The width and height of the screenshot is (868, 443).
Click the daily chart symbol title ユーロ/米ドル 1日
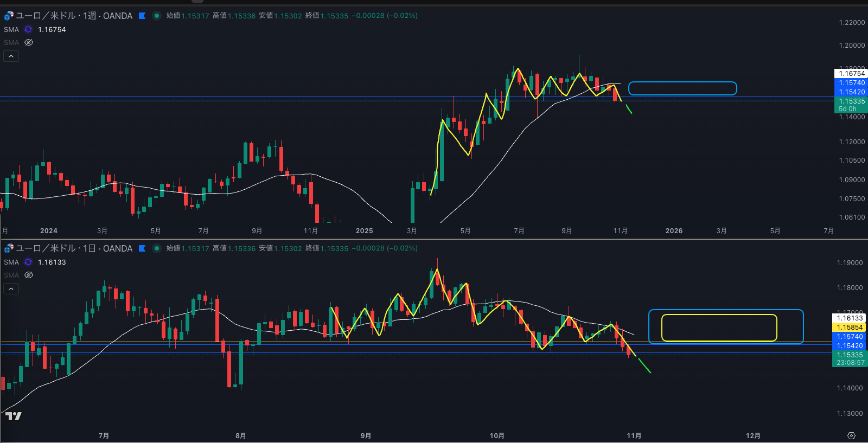(x=74, y=248)
